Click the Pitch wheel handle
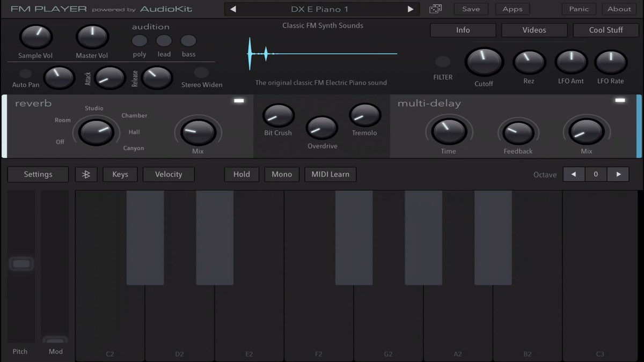 tap(21, 264)
